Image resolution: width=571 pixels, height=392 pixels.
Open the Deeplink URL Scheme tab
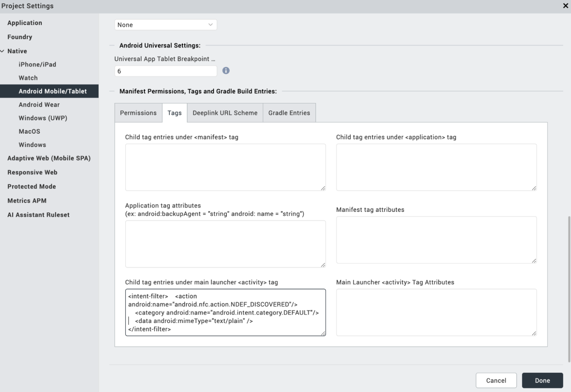point(225,113)
